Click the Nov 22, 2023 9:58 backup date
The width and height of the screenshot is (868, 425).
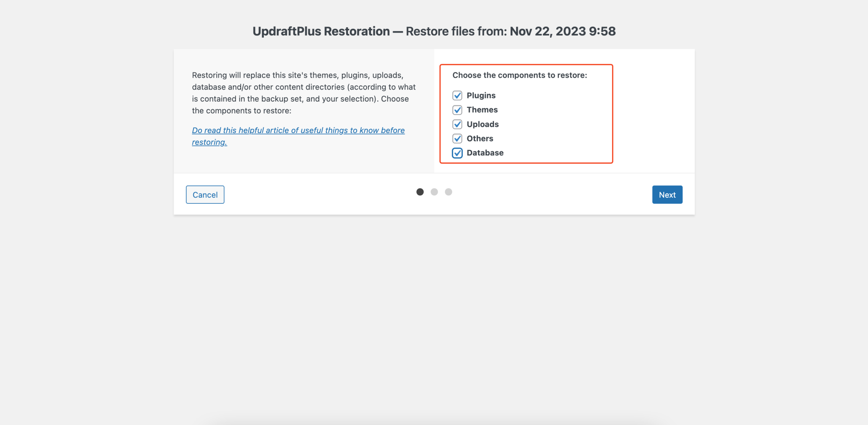(563, 31)
